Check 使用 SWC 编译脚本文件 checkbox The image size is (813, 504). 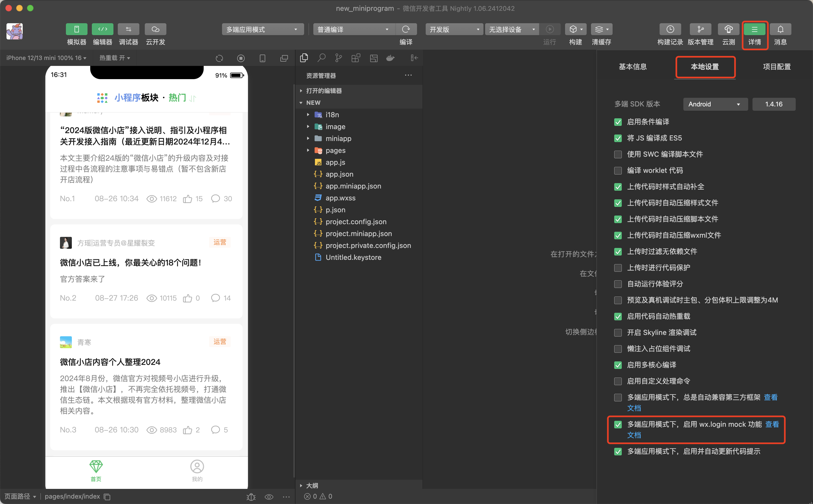(x=618, y=154)
